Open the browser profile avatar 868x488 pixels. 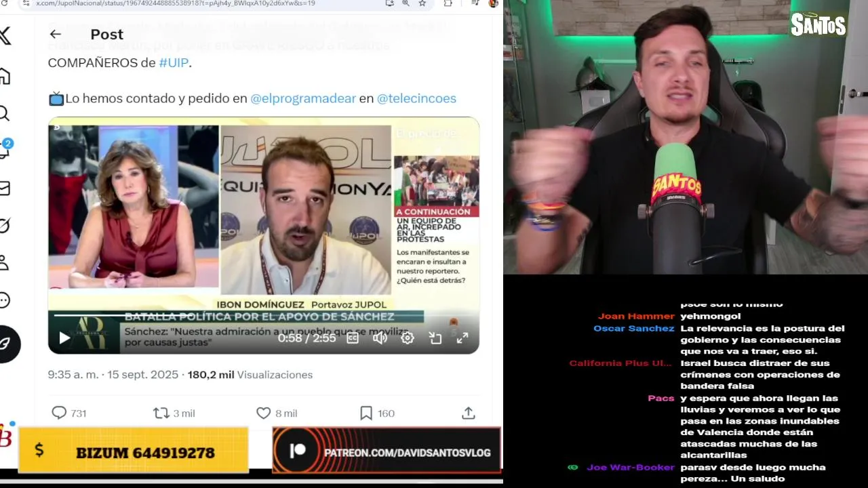pyautogui.click(x=493, y=3)
